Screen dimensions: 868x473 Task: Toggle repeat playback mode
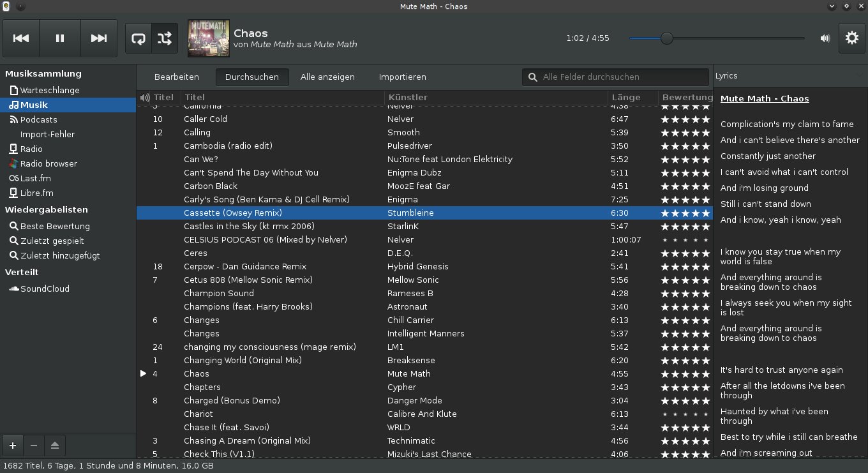click(138, 38)
